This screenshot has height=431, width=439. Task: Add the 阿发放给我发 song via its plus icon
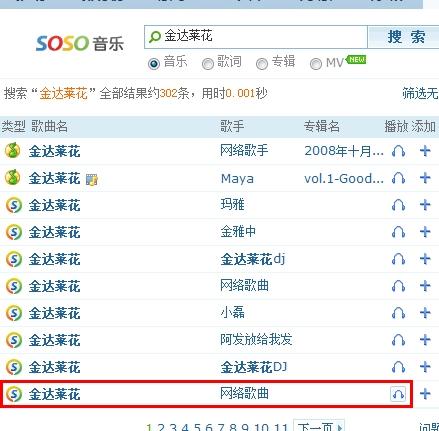425,340
